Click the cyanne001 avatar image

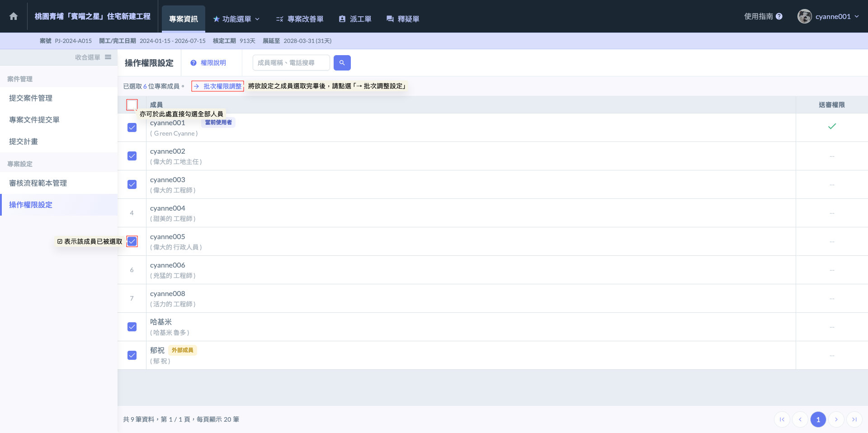click(x=805, y=16)
